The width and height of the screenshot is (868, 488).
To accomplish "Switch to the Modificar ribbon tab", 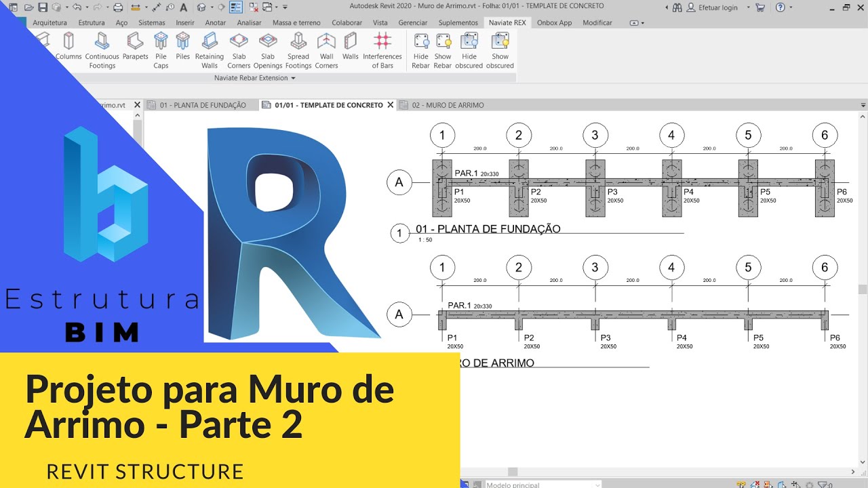I will coord(597,22).
